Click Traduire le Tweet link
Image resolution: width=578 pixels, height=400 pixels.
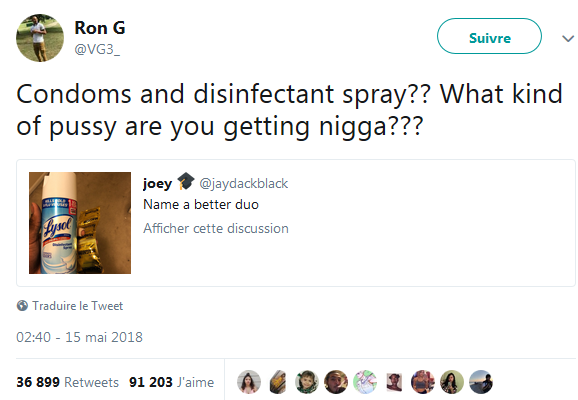pyautogui.click(x=77, y=306)
